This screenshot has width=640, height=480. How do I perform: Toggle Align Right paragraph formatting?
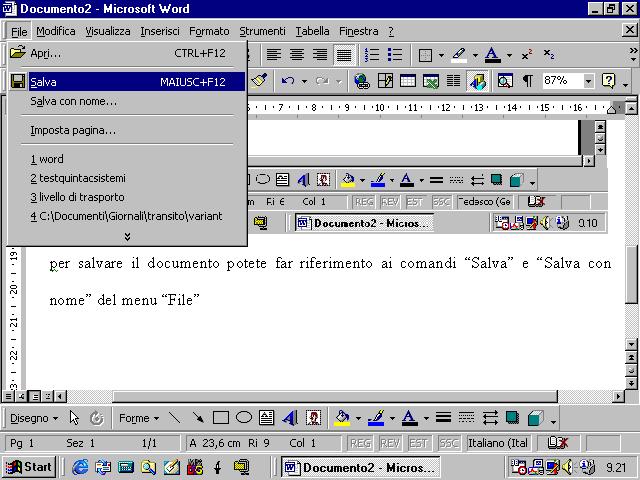click(x=320, y=55)
